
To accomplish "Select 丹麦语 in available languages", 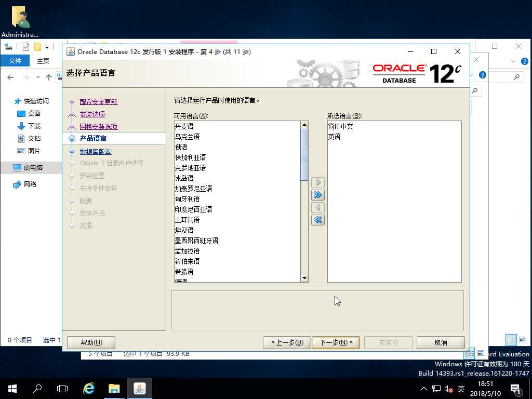I will 237,126.
